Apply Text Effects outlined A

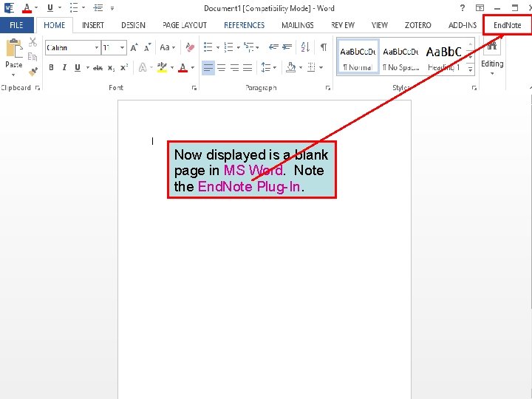pyautogui.click(x=143, y=67)
